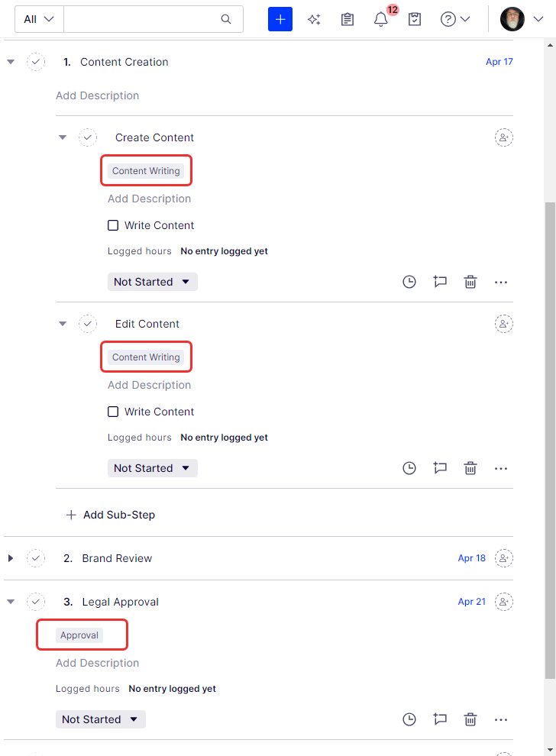Click Add Sub-Step under Content Creation
The image size is (556, 756).
(110, 515)
